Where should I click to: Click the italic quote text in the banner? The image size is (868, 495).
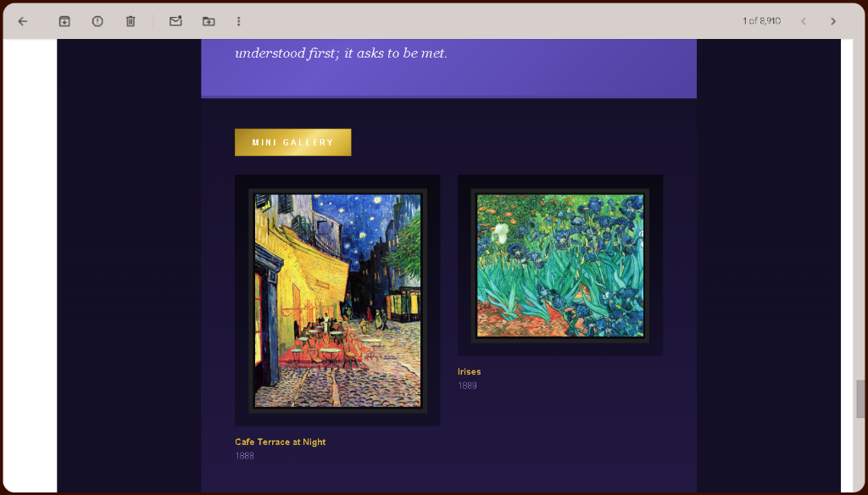point(340,53)
